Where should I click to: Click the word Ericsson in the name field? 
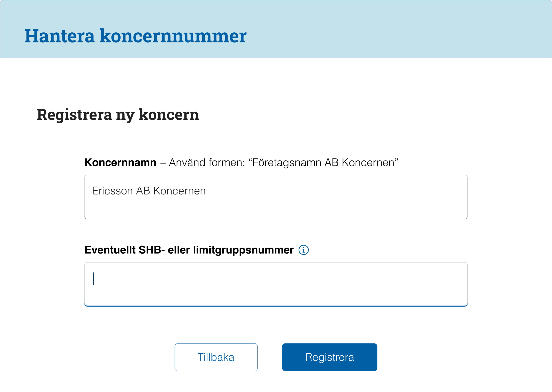tap(112, 191)
